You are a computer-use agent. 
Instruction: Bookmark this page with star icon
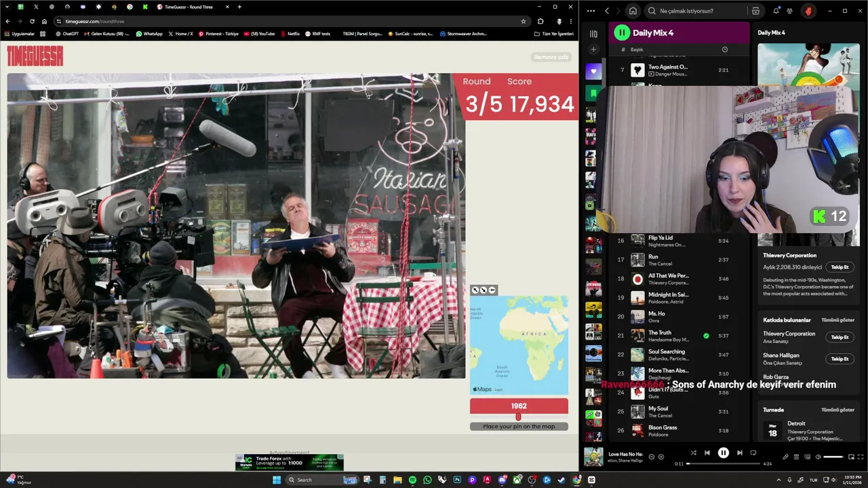(x=523, y=21)
